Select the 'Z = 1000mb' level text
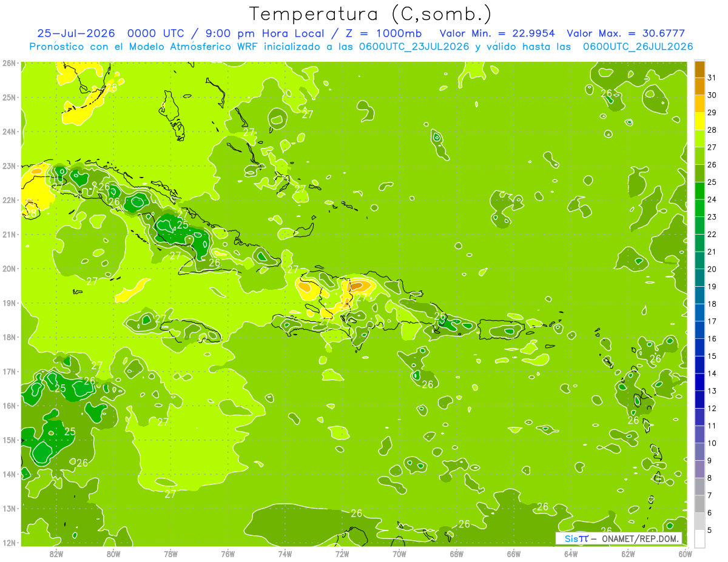Screen dimensions: 728x562 (x=383, y=33)
